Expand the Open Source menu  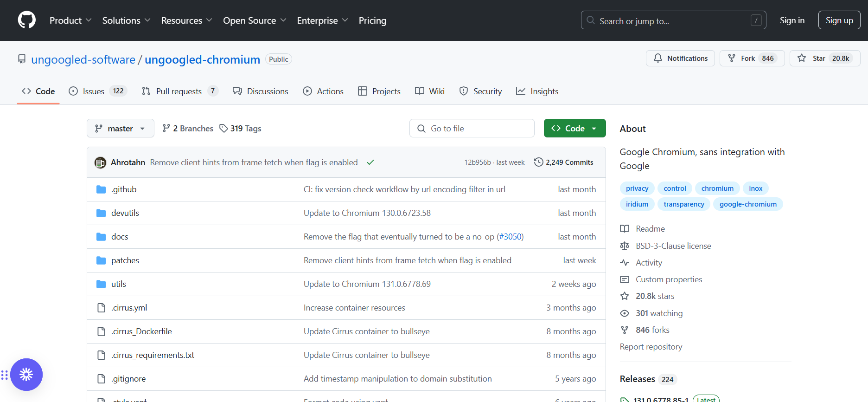click(x=255, y=20)
